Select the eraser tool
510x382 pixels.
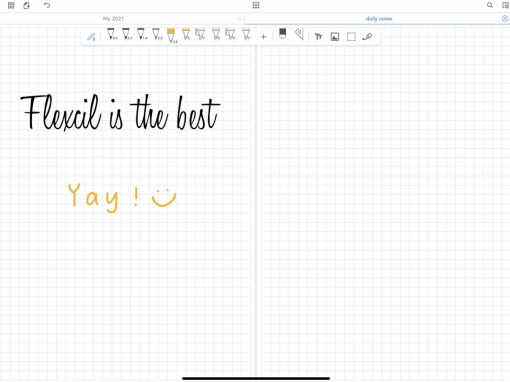coord(282,34)
